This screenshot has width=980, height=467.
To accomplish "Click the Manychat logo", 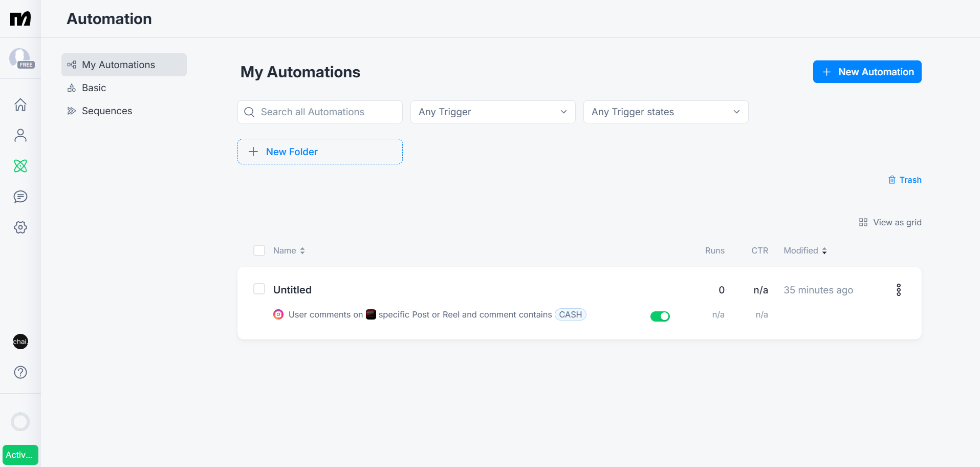I will [x=20, y=19].
